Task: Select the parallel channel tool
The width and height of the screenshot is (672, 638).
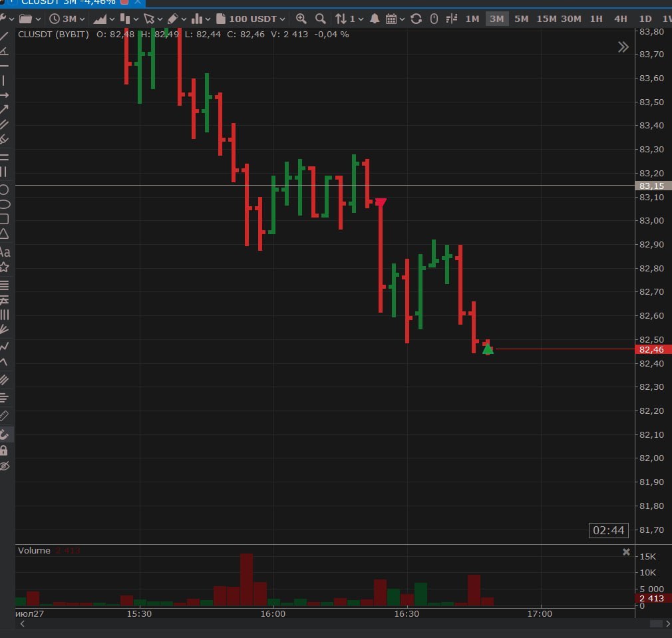Action: [4, 124]
